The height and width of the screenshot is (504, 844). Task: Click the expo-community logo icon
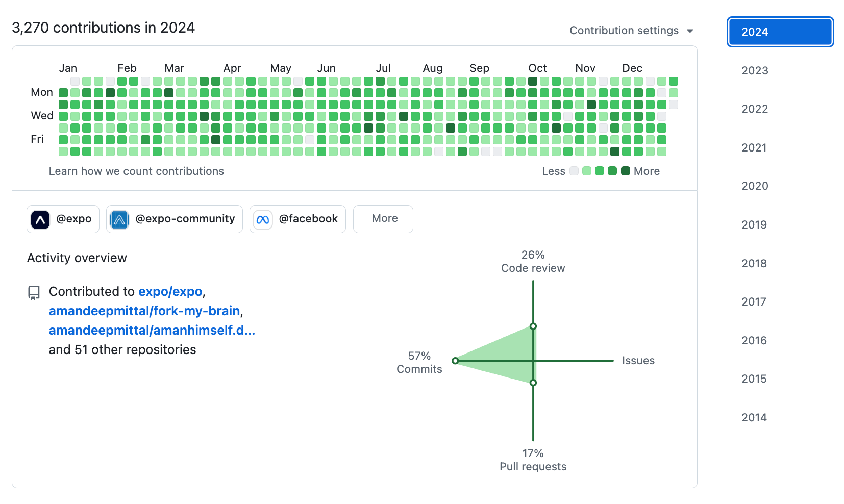coord(119,220)
